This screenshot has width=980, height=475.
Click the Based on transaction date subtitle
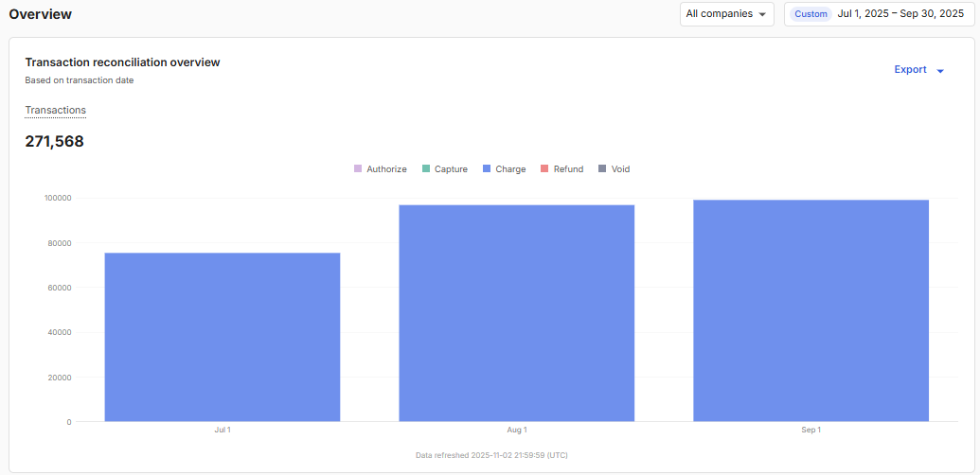click(80, 80)
